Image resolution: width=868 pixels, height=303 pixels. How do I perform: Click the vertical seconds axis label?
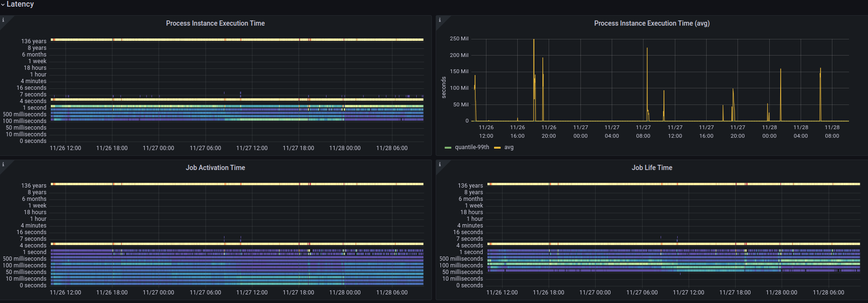(444, 87)
